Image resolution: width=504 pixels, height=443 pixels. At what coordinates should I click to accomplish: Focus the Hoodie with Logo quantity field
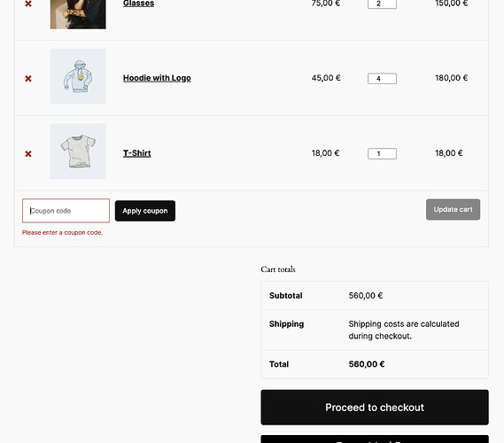pos(382,79)
